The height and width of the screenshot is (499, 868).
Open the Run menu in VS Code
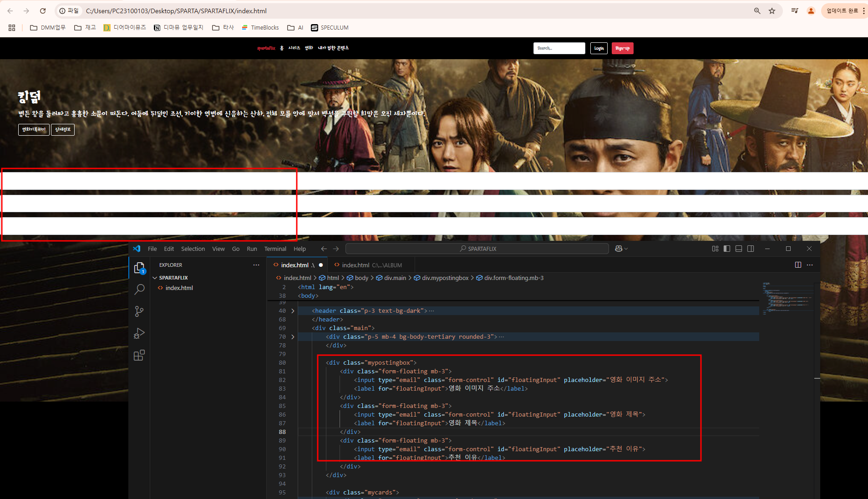pyautogui.click(x=252, y=249)
